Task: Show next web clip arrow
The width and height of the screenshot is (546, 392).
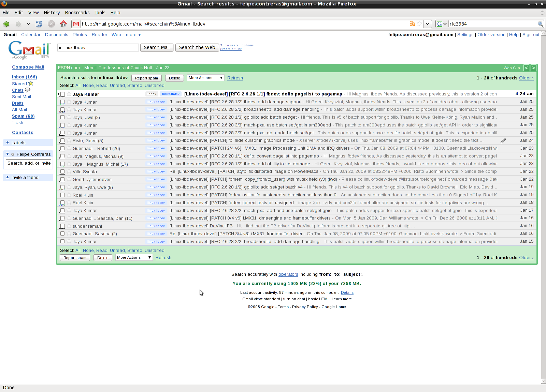Action: [x=533, y=68]
